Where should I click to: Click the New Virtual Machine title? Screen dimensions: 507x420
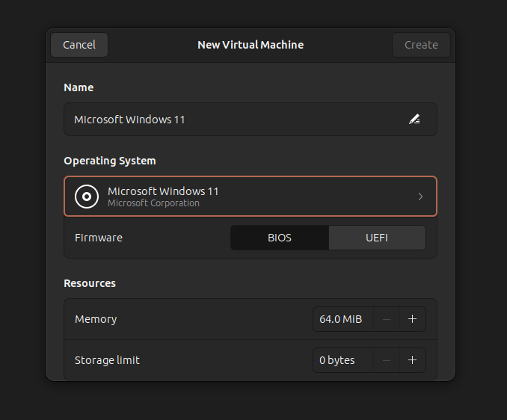pos(251,45)
